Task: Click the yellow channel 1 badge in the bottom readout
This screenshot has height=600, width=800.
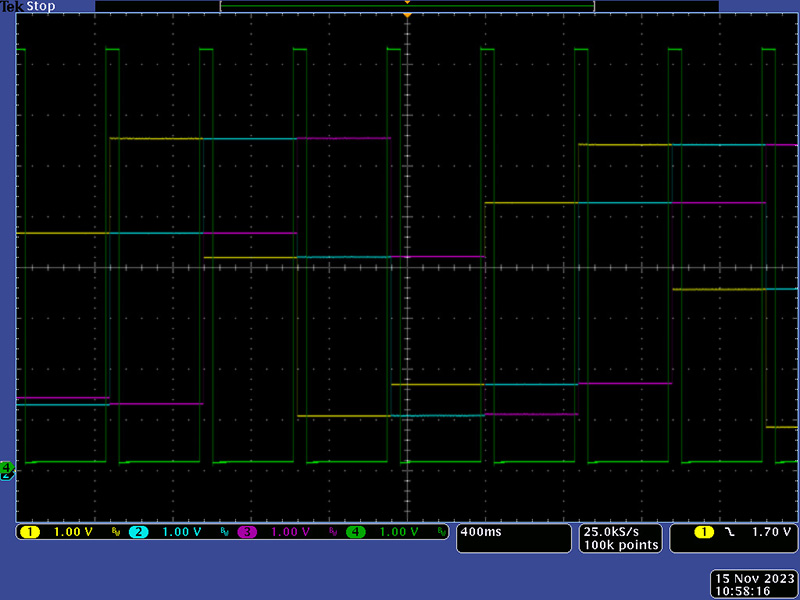Action: point(28,532)
